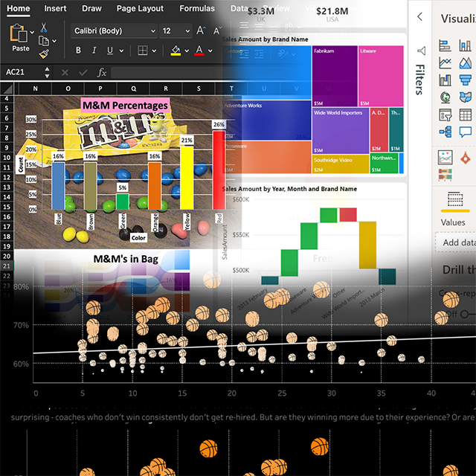Click the Cut scissors icon
The height and width of the screenshot is (476, 476).
click(x=43, y=27)
